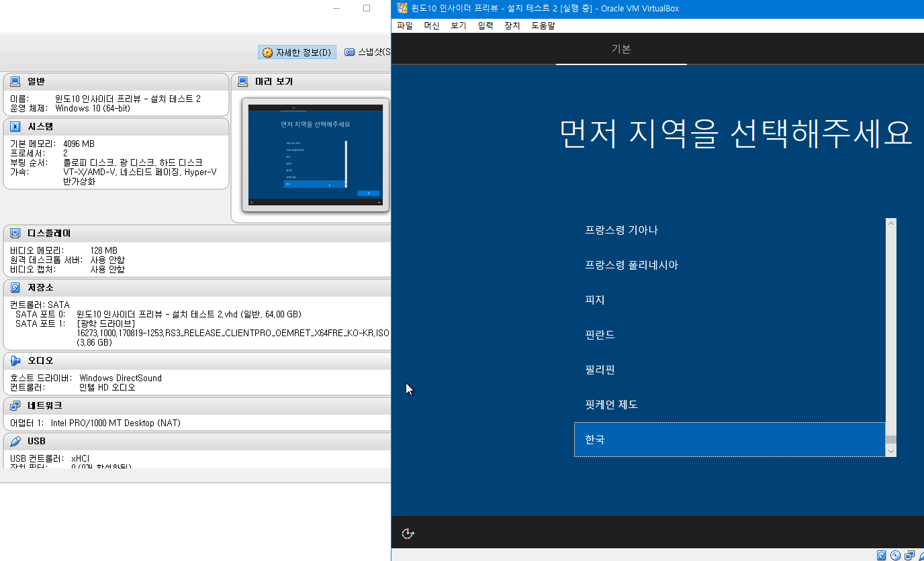Click the 스냅샷 camera button

[x=367, y=52]
